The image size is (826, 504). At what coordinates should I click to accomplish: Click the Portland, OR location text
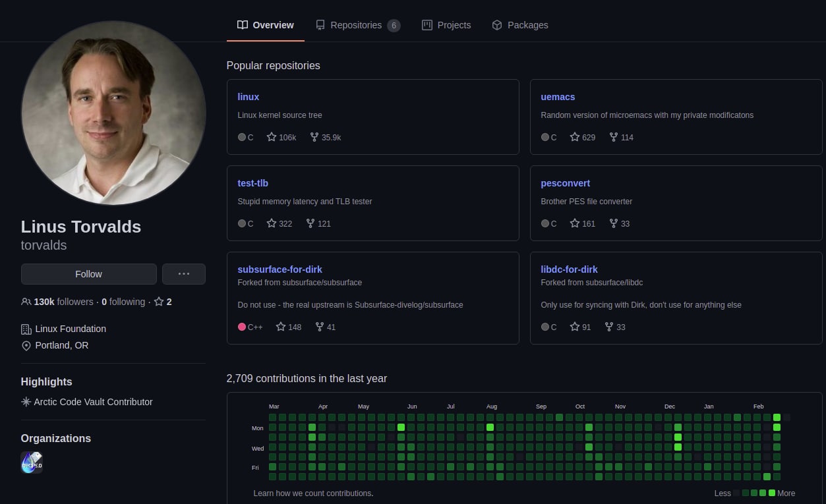[x=62, y=345]
